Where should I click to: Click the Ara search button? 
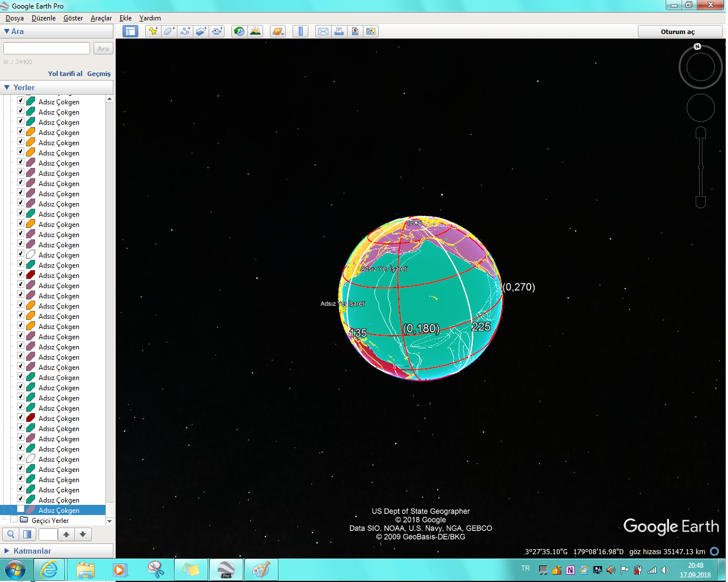(x=103, y=49)
